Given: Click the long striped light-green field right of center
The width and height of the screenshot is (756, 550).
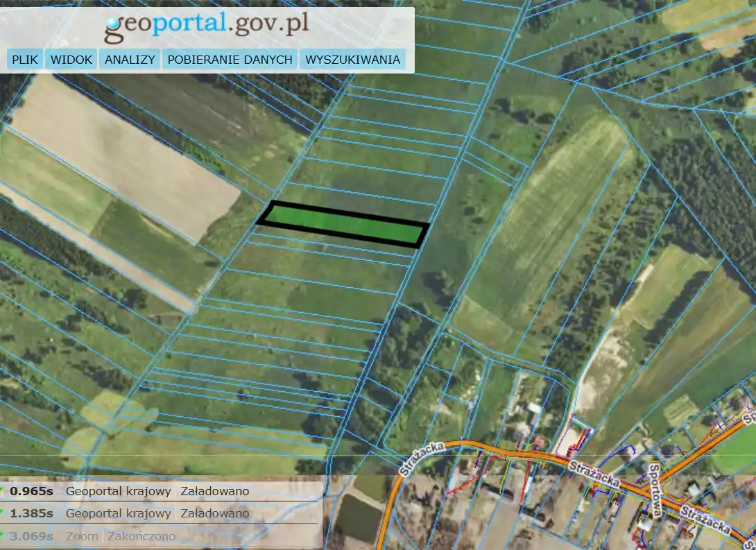Looking at the screenshot, I should pos(555,208).
